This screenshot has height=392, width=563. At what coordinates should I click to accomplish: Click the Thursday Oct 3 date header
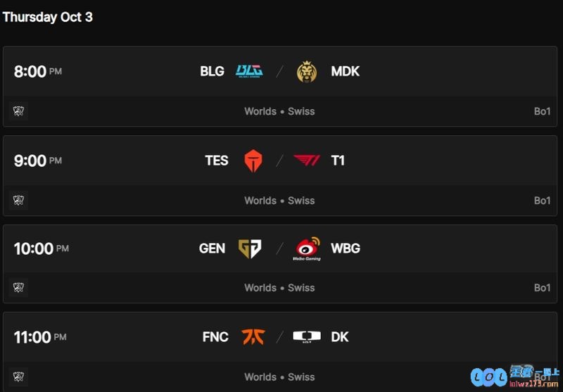click(47, 17)
